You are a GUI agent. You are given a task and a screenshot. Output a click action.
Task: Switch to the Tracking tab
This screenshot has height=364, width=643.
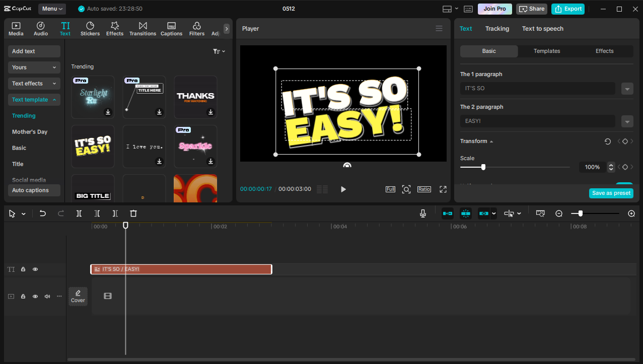(497, 29)
